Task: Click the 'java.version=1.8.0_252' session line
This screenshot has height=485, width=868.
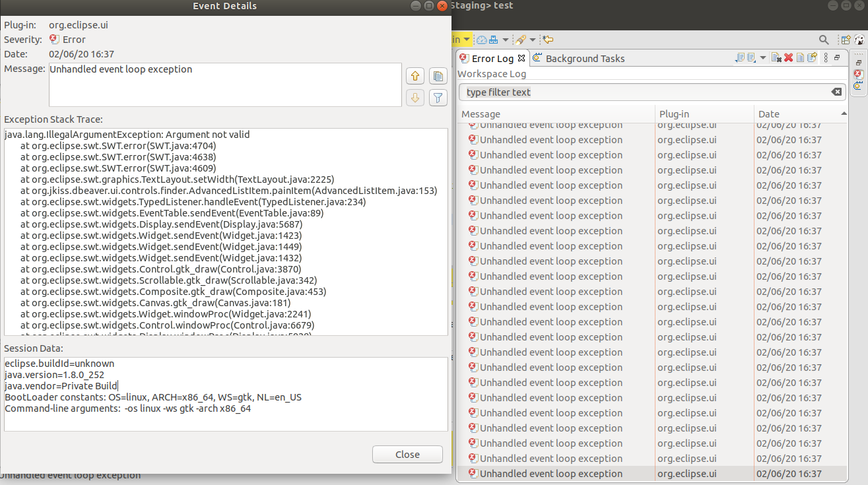Action: (54, 374)
